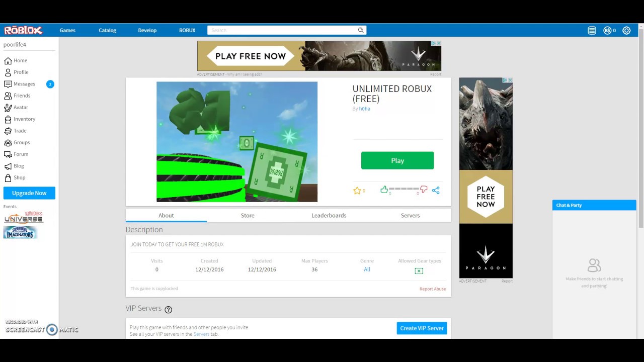This screenshot has height=362, width=644.
Task: Click the green Play button
Action: [x=397, y=160]
